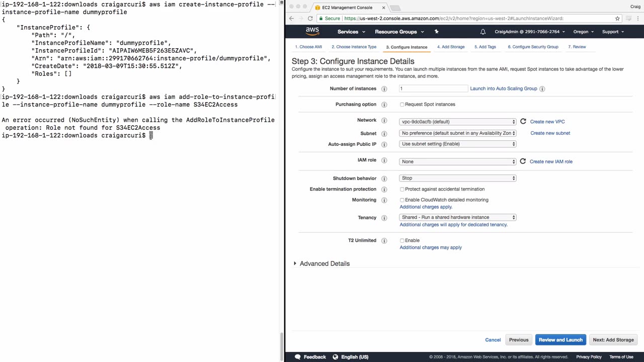
Task: Open the Privacy Policy link
Action: click(589, 357)
